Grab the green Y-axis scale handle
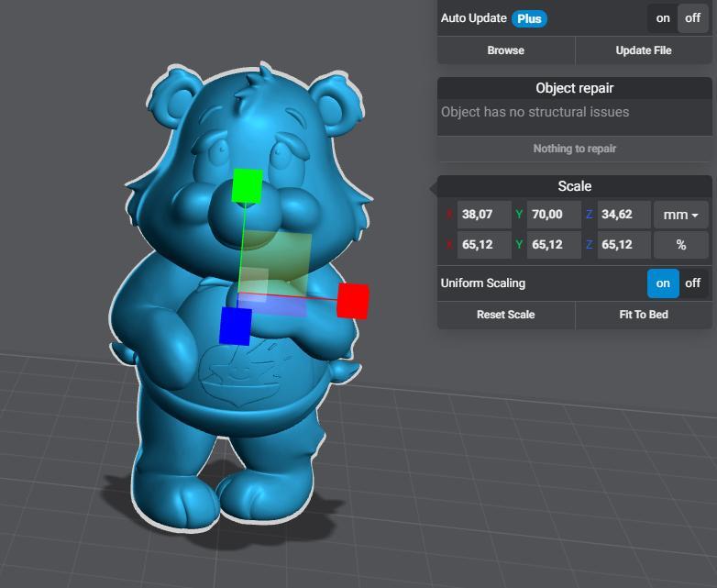The height and width of the screenshot is (588, 717). point(248,186)
